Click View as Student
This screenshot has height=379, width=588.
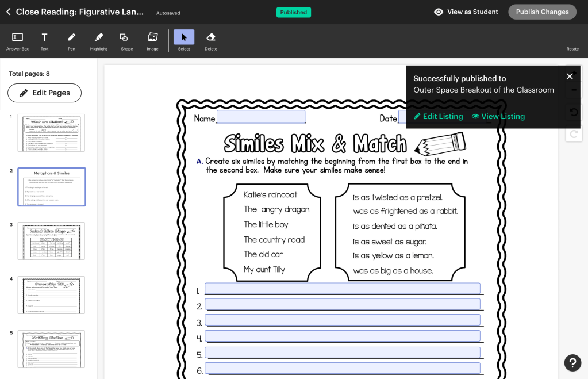tap(466, 12)
